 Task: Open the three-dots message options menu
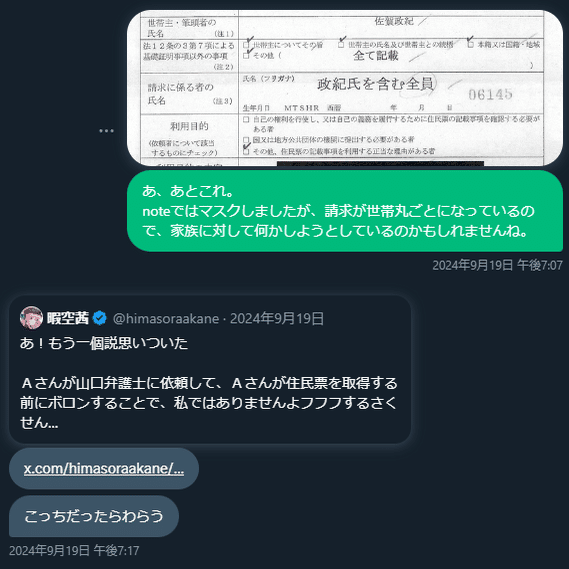pos(106,131)
